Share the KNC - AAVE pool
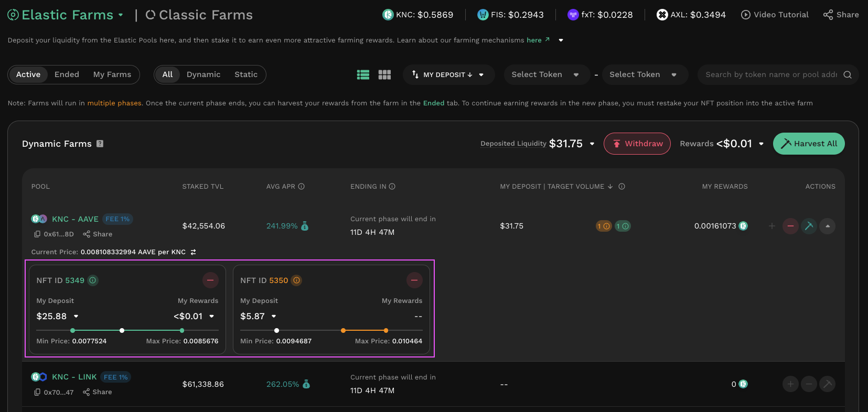 (x=98, y=234)
